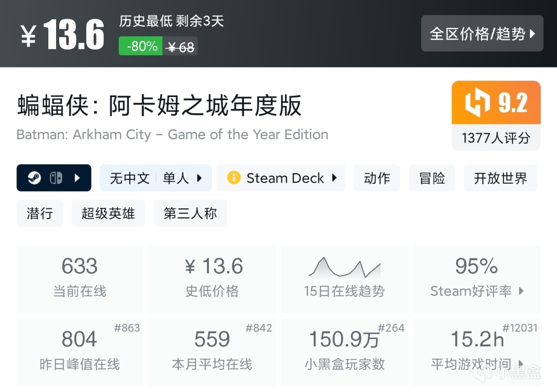557x392 pixels.
Task: Click the Nintendo Switch platform icon
Action: tap(56, 178)
